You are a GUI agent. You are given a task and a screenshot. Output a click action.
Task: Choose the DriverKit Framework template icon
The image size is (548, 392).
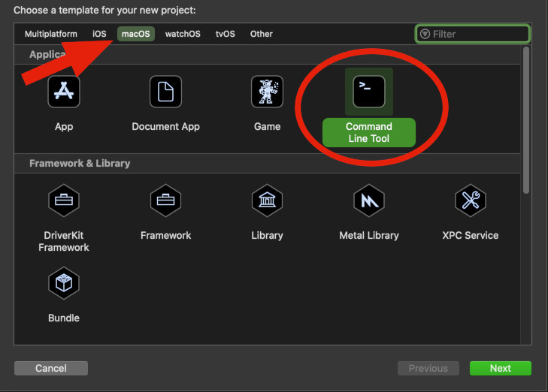pos(64,201)
